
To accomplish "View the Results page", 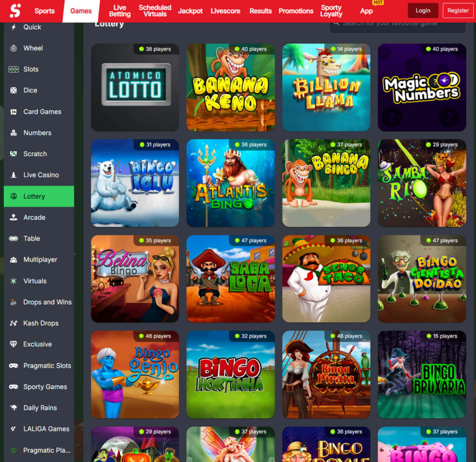I will [x=260, y=11].
